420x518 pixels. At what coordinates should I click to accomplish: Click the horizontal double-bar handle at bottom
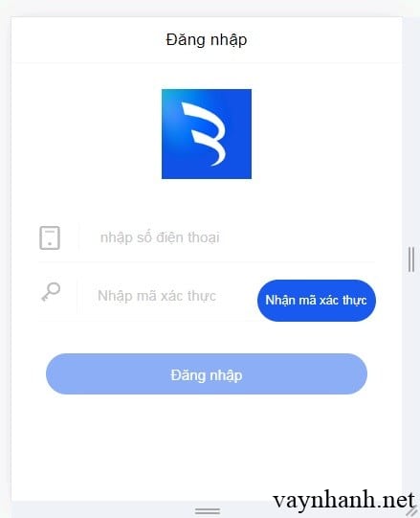tap(208, 511)
